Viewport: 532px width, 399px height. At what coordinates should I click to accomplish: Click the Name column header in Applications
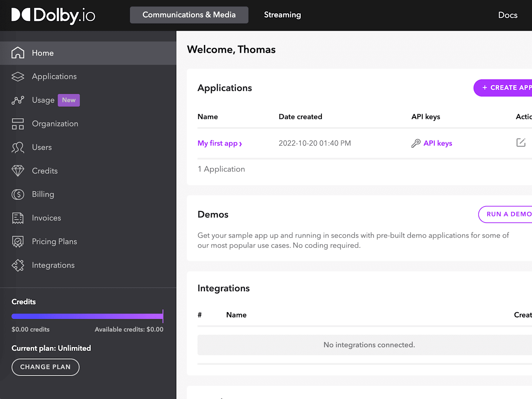click(208, 117)
